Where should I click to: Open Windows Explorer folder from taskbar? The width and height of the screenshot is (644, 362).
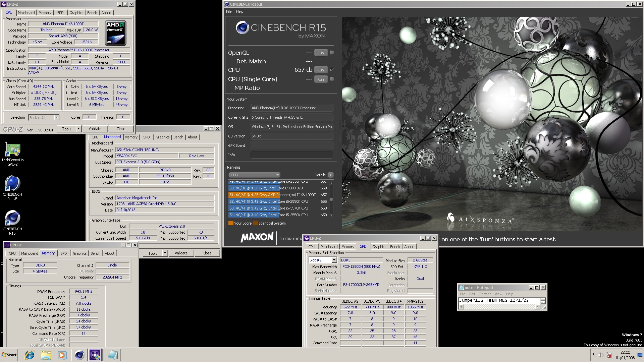coord(46,355)
